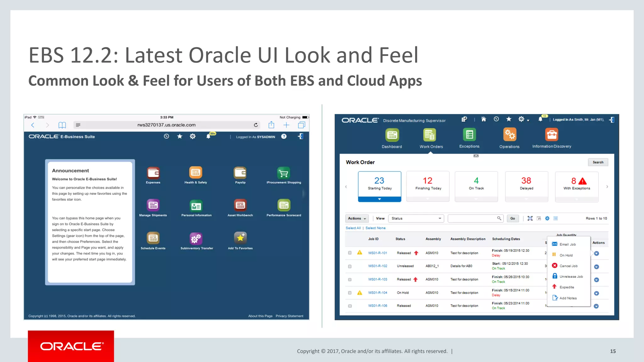Click the Select All link
This screenshot has height=362, width=644.
point(353,228)
